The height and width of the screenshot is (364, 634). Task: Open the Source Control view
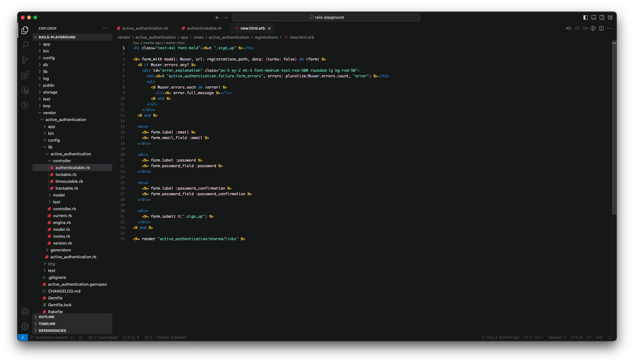25,60
